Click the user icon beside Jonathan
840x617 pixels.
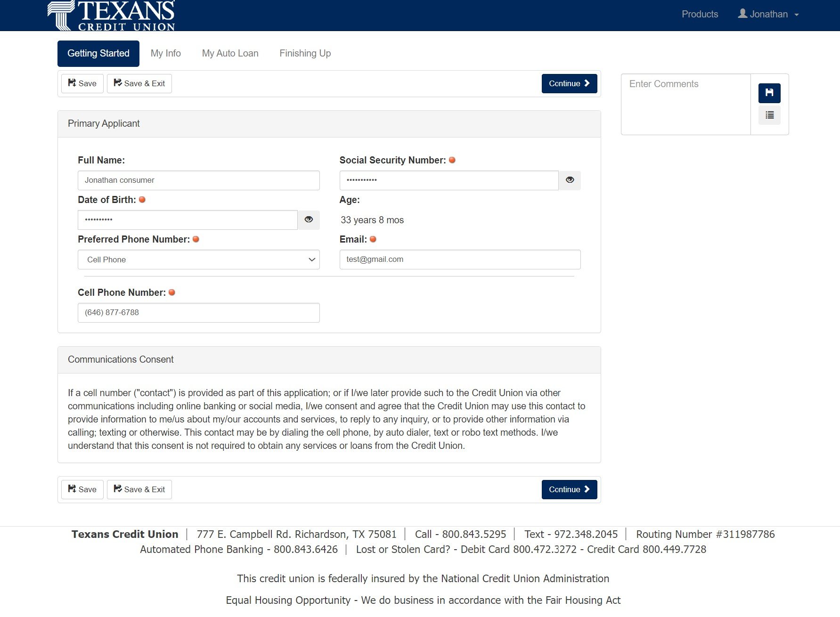(742, 14)
